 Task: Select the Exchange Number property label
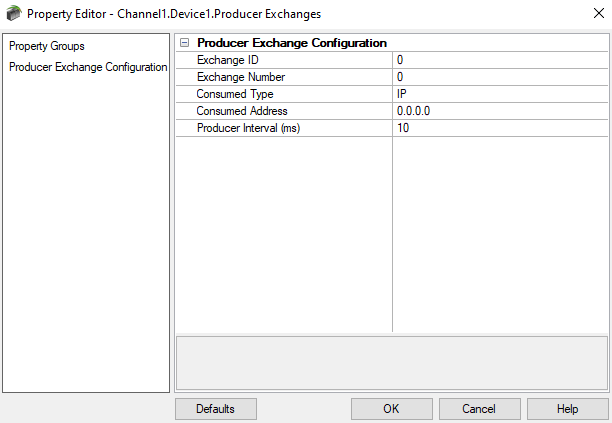241,77
